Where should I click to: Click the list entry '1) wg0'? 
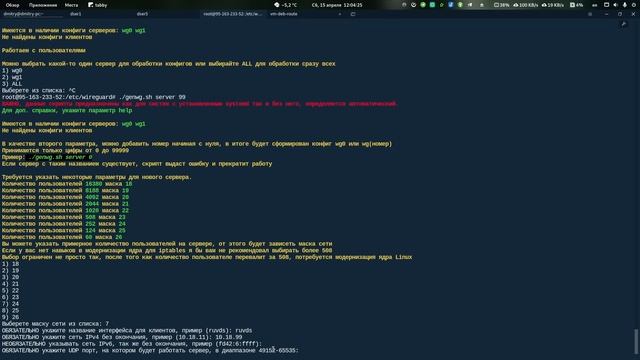click(12, 71)
